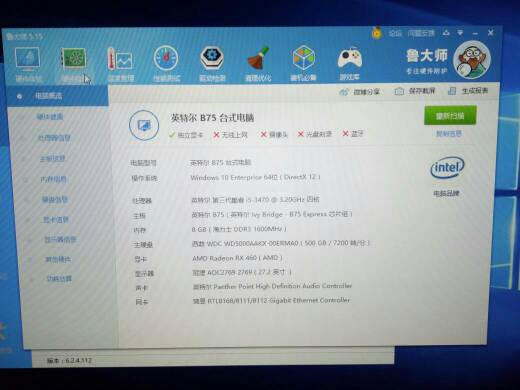Select 处理器信息 in sidebar

pos(54,138)
